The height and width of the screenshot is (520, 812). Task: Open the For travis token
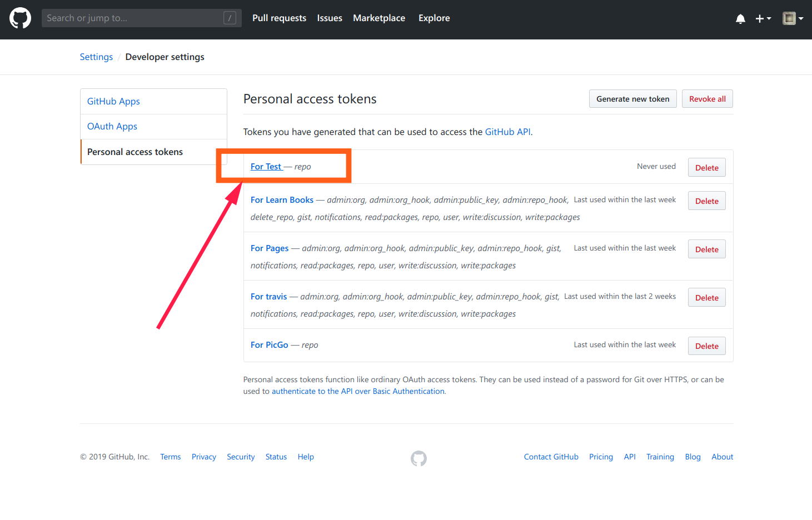click(269, 297)
